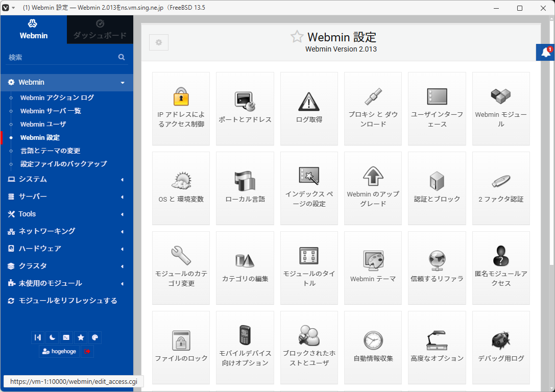Open 信頼するリファラ globe tile
Screen dimensions: 555x392
[x=437, y=268]
